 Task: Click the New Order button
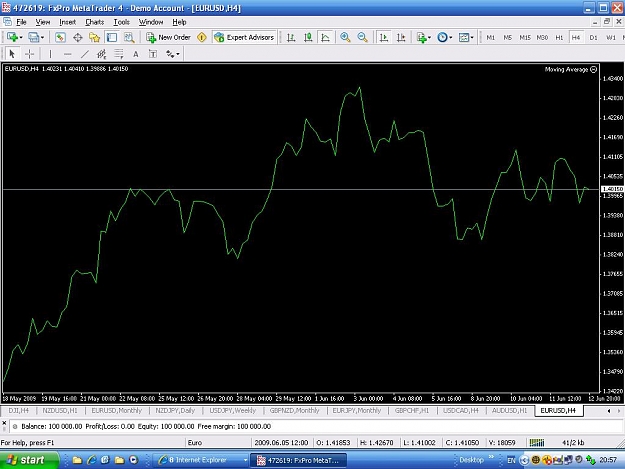click(x=168, y=37)
